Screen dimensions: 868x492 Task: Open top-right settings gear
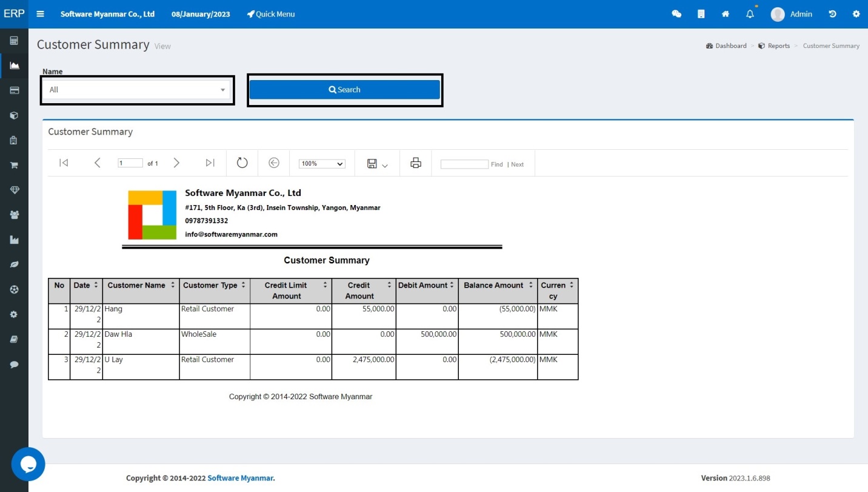pyautogui.click(x=856, y=14)
